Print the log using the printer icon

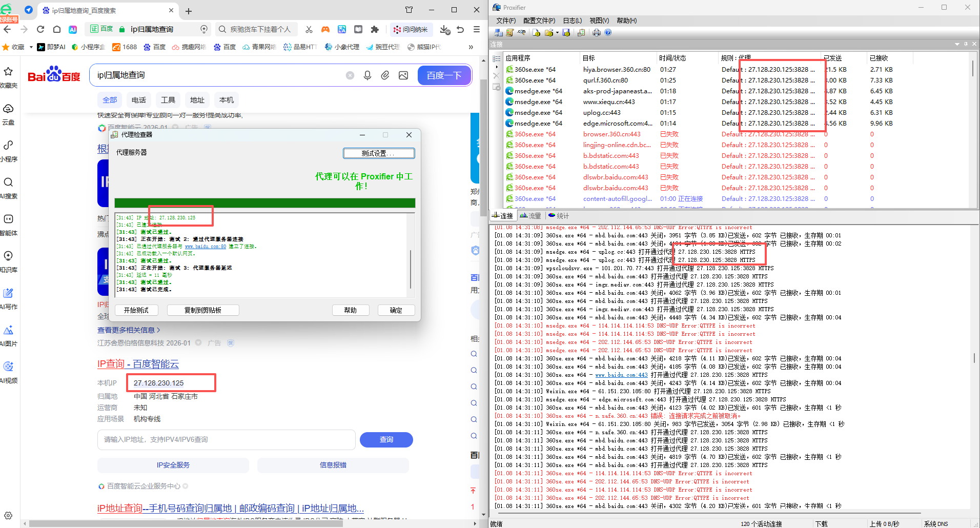coord(596,32)
